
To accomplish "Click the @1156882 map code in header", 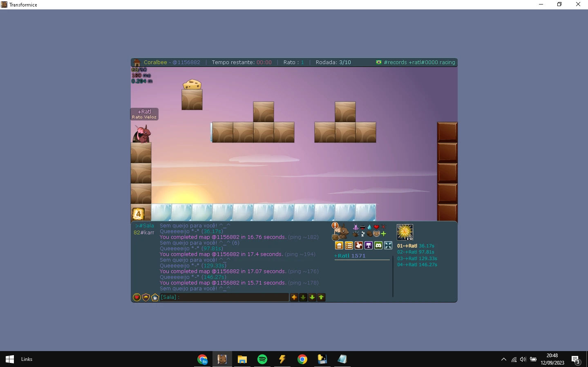I will pyautogui.click(x=186, y=62).
